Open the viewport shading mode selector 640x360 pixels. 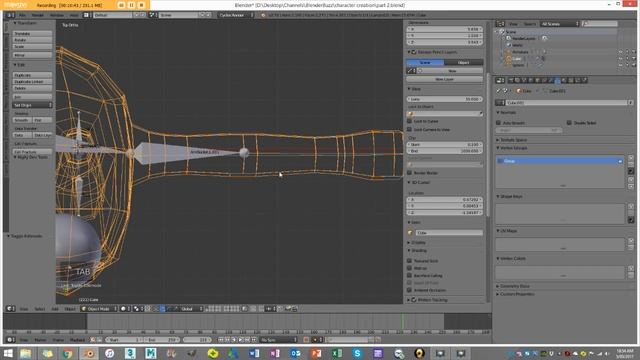point(125,309)
